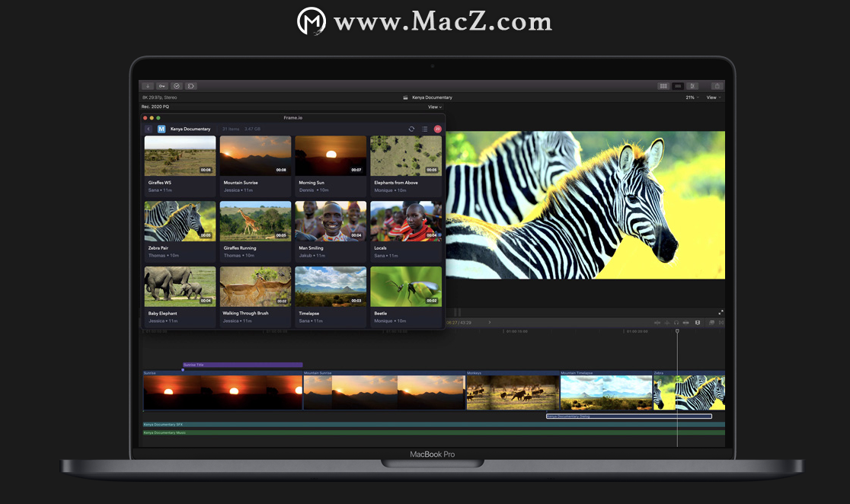Image resolution: width=850 pixels, height=504 pixels.
Task: Click the Kenya Documentary title in Frame.io
Action: pyautogui.click(x=190, y=129)
